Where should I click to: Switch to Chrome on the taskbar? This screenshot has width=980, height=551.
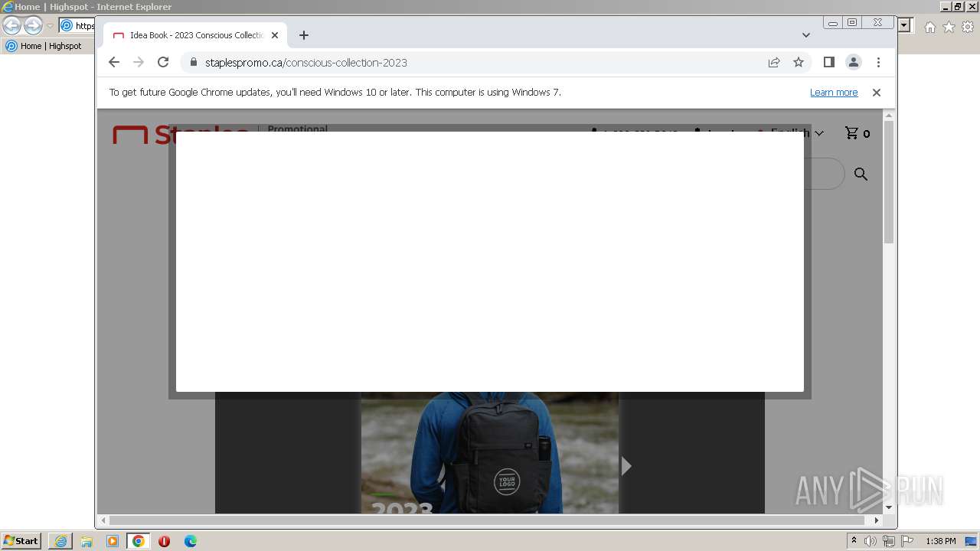139,541
